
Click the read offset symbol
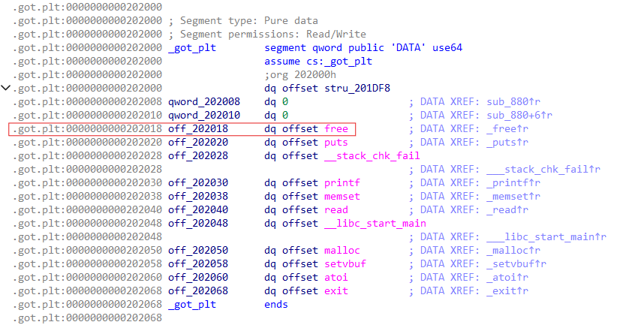coord(336,210)
